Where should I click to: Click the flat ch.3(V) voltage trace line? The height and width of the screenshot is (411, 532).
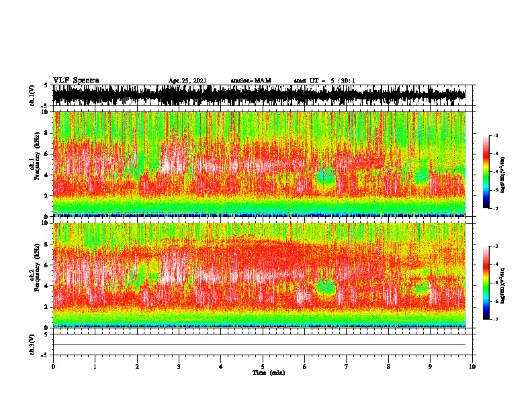(x=259, y=345)
